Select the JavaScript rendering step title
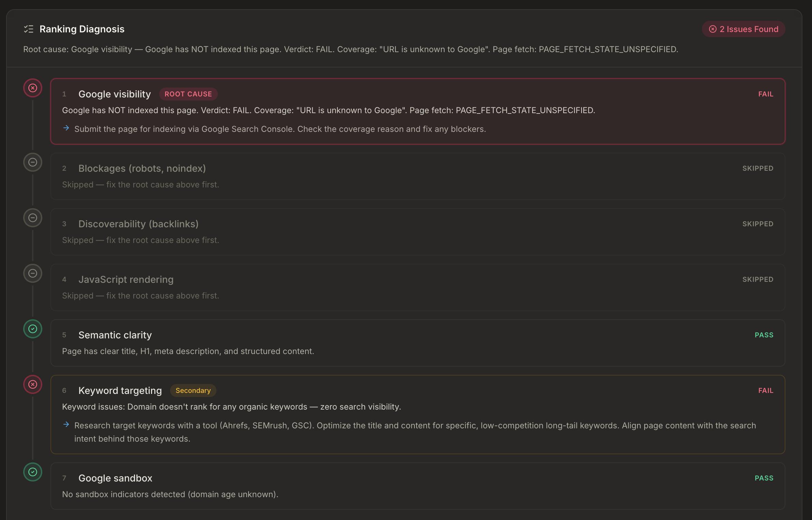The height and width of the screenshot is (520, 812). (x=126, y=280)
